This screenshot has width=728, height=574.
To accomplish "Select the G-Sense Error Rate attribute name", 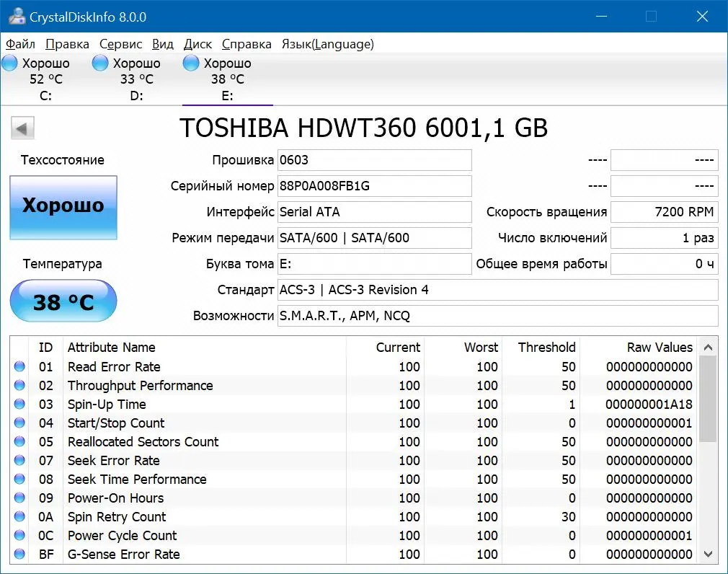I will click(x=123, y=554).
